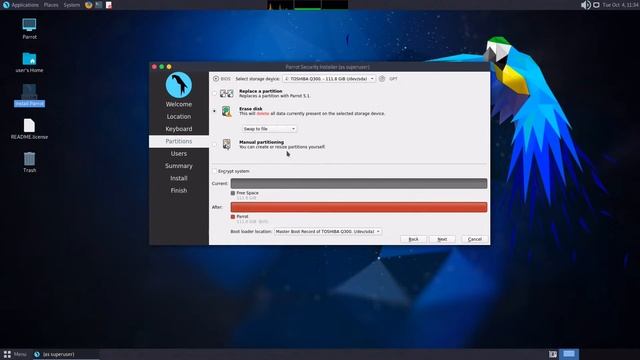Launch the terminal from the top panel

pyautogui.click(x=99, y=5)
